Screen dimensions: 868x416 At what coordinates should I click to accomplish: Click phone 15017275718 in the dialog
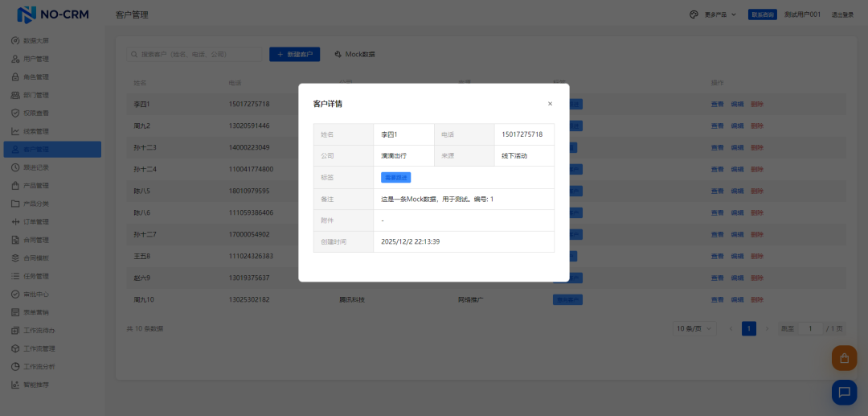(x=522, y=134)
